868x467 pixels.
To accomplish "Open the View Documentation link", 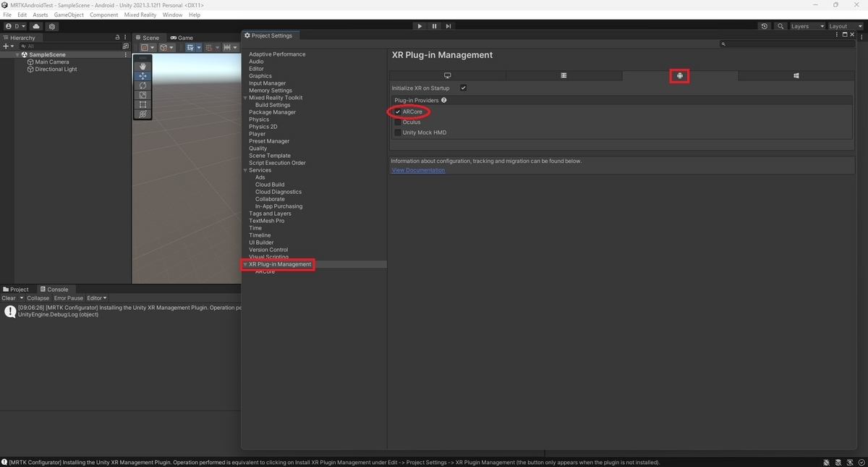I will point(418,170).
